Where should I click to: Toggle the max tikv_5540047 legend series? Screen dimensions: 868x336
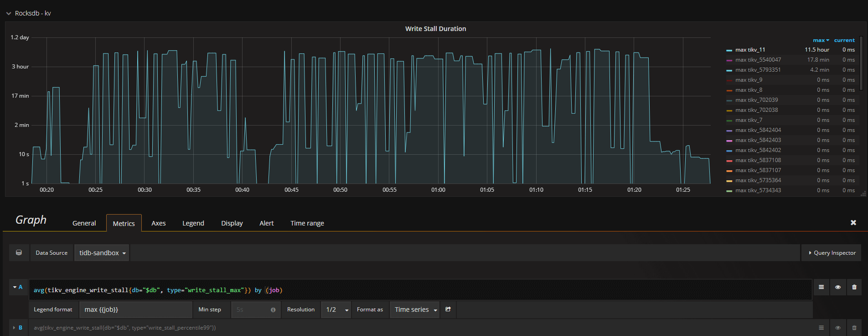coord(758,60)
